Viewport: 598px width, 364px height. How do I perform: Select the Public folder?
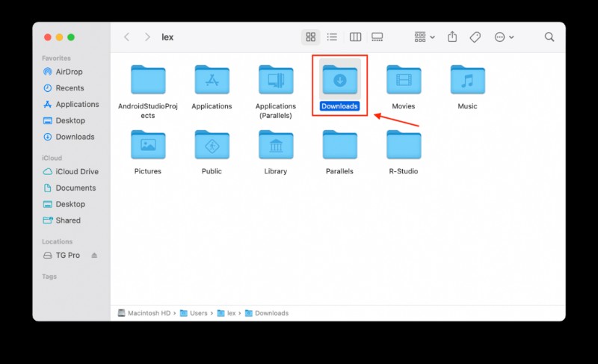pos(212,145)
